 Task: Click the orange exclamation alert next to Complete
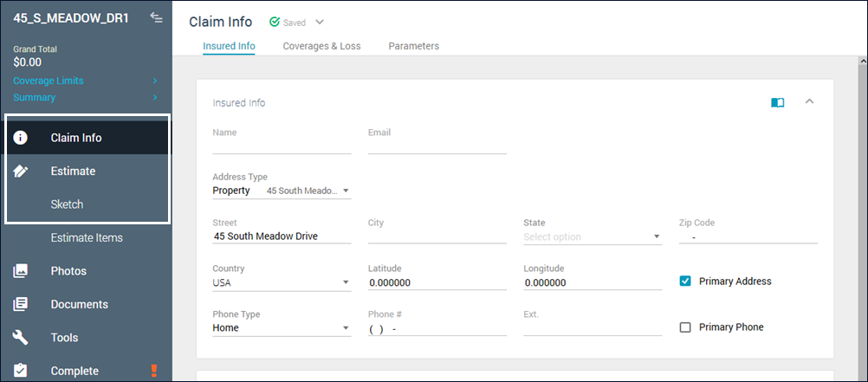pos(154,371)
